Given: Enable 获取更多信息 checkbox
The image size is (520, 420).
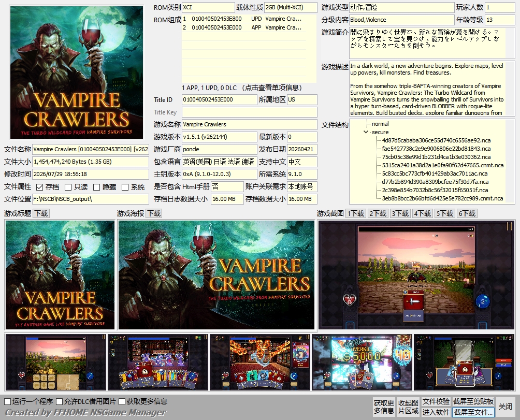Looking at the screenshot, I should tap(122, 401).
